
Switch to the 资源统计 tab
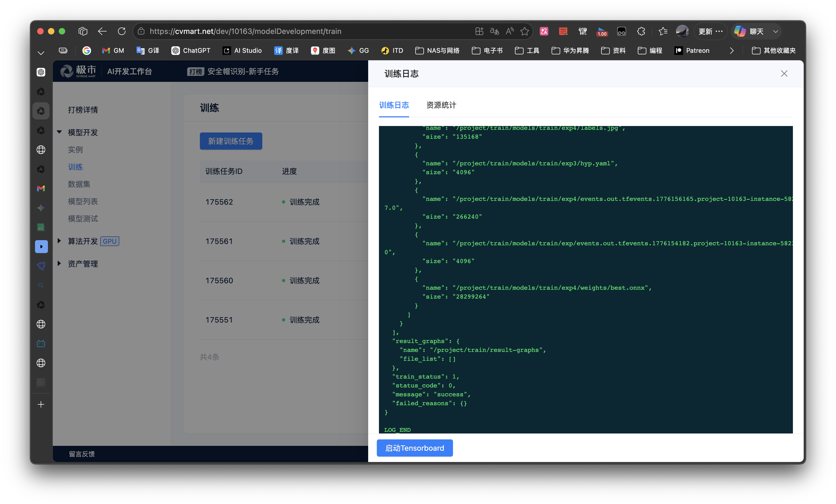(441, 105)
